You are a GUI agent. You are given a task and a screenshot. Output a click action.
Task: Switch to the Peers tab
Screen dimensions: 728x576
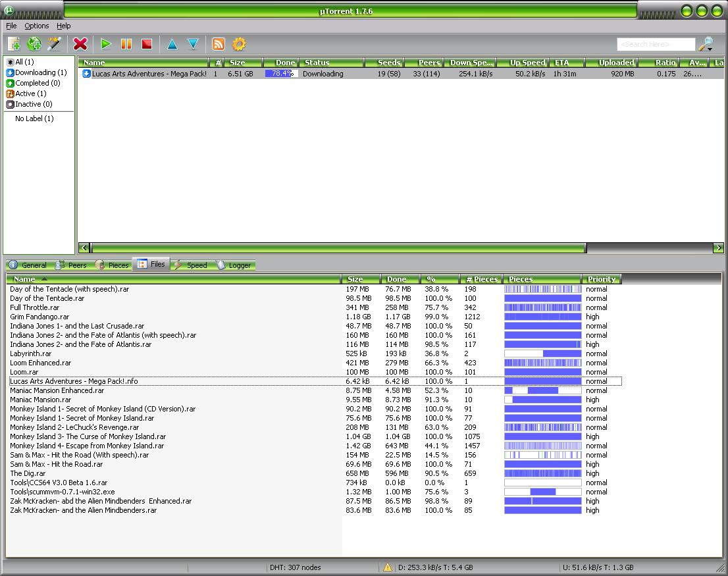(x=72, y=265)
